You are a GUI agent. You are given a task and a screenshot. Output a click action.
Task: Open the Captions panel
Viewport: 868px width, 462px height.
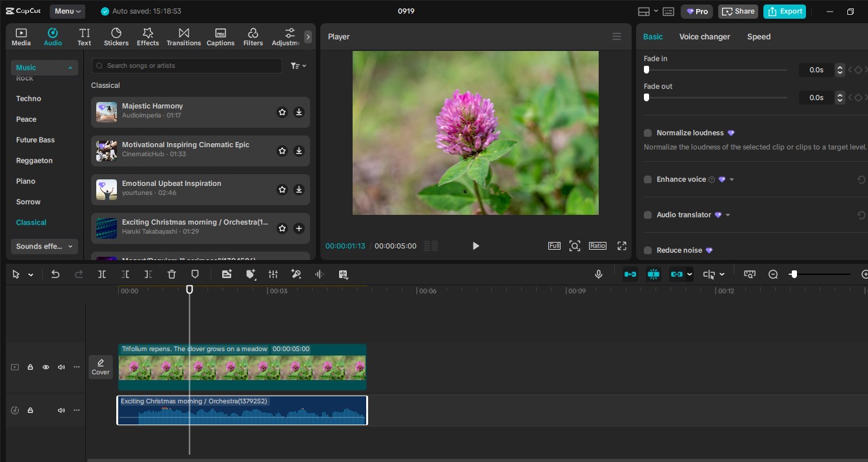[x=220, y=36]
